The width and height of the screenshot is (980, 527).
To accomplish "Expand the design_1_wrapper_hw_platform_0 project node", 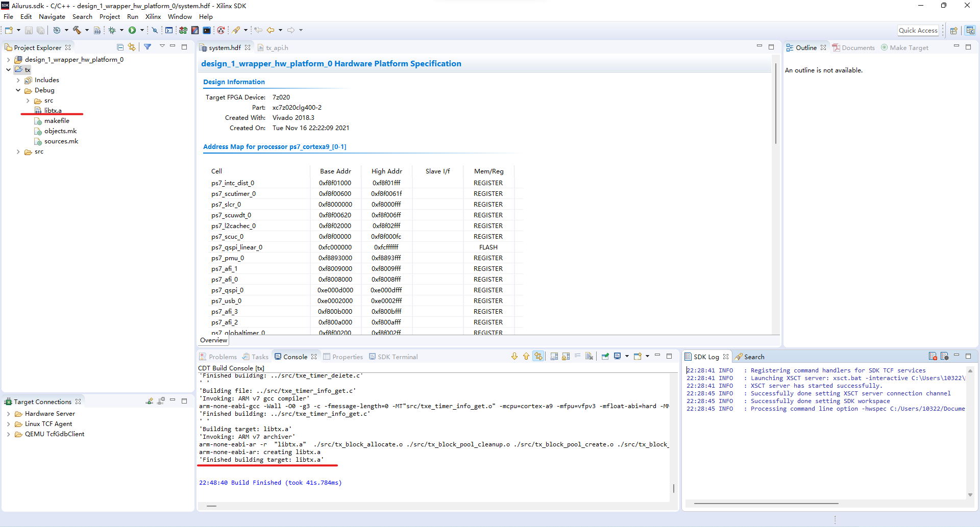I will [x=8, y=60].
